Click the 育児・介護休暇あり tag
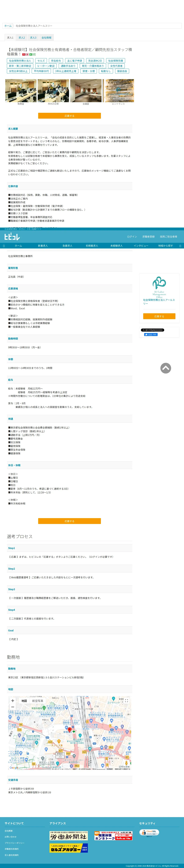 coord(93,66)
